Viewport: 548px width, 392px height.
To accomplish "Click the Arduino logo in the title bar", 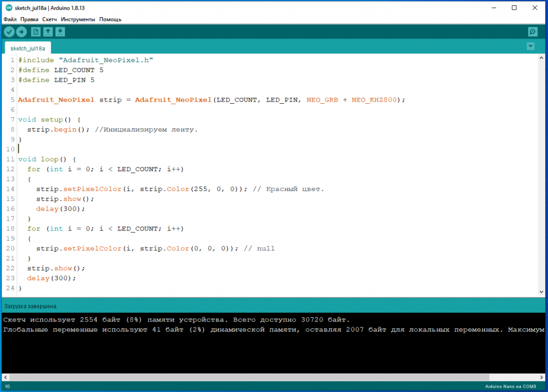I will point(8,8).
